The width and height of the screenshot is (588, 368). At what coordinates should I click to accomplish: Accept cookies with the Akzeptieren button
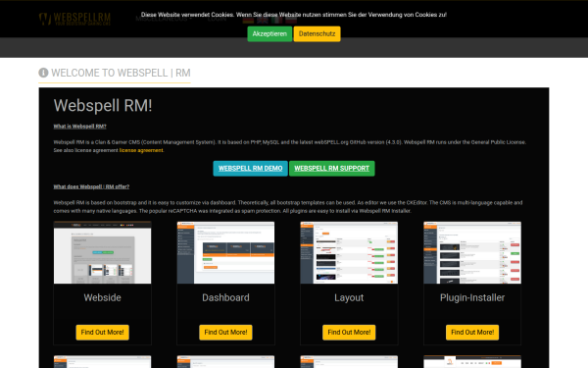pyautogui.click(x=269, y=33)
